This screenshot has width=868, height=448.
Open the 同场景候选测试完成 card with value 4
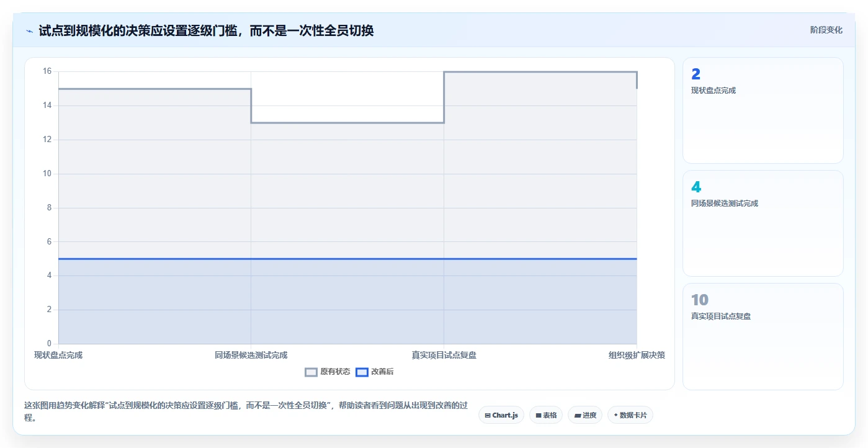click(763, 223)
